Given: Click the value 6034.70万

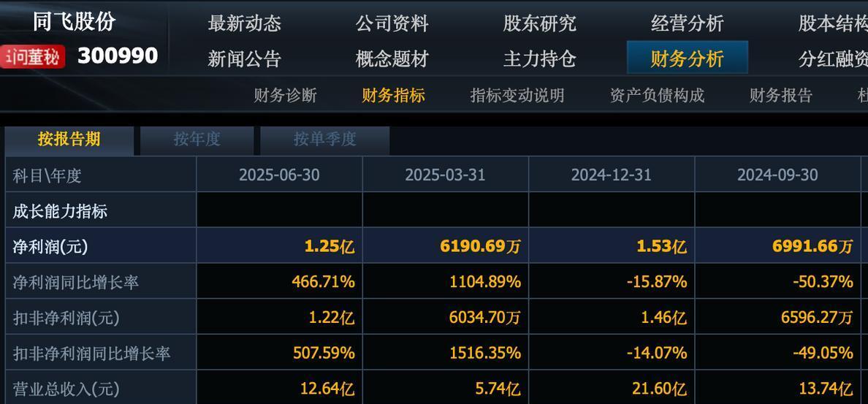Looking at the screenshot, I should pyautogui.click(x=485, y=318).
